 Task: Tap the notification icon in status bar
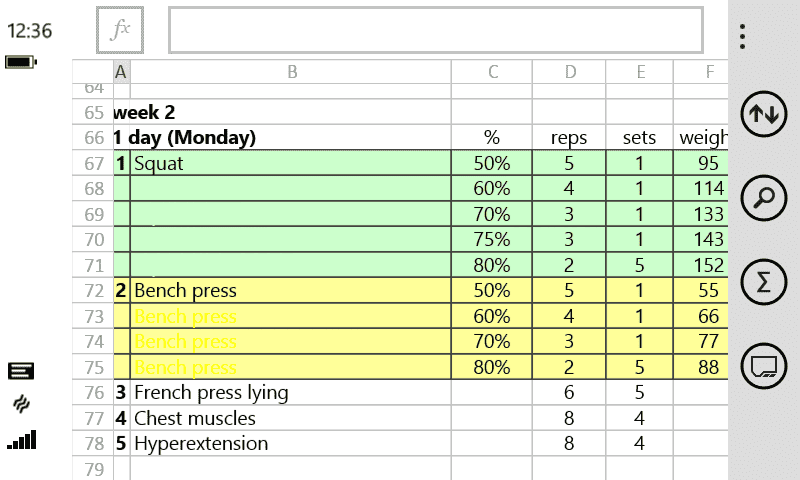tap(21, 371)
